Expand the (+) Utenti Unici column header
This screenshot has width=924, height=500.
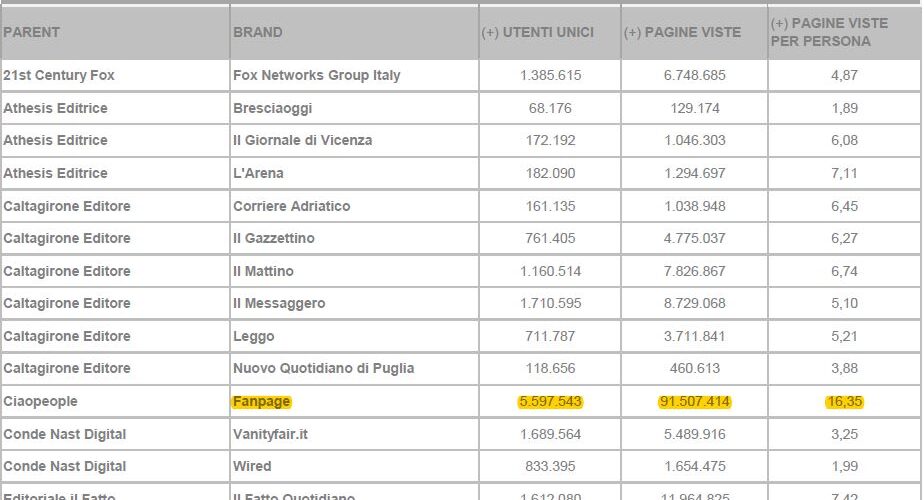[537, 32]
